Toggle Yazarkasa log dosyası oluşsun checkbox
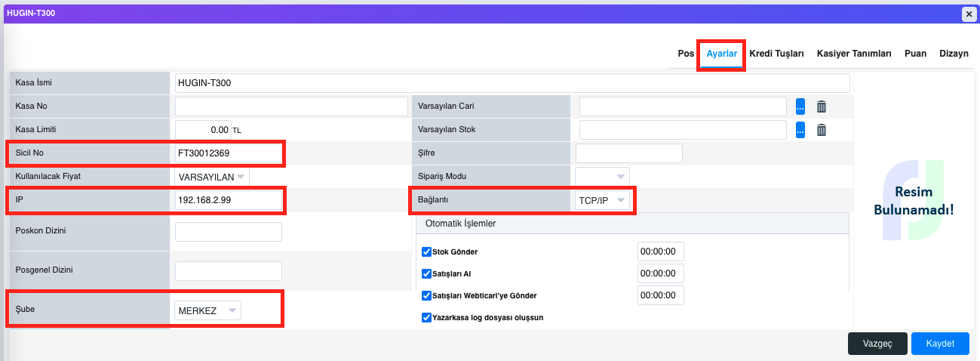 [426, 317]
